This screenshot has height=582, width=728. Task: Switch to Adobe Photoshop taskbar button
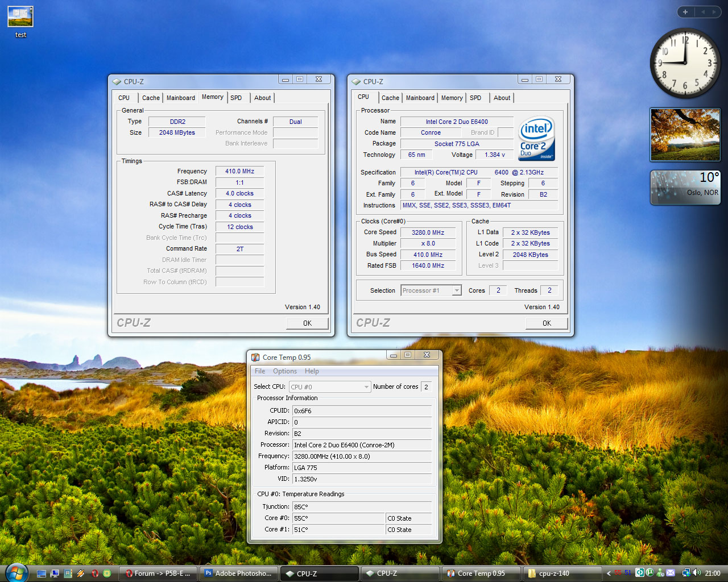point(240,573)
